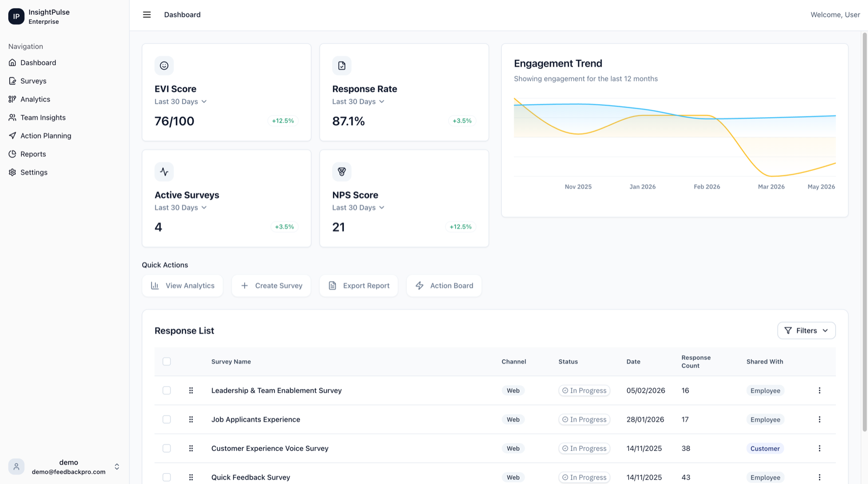
Task: Click the Welcome, User text
Action: [x=835, y=15]
